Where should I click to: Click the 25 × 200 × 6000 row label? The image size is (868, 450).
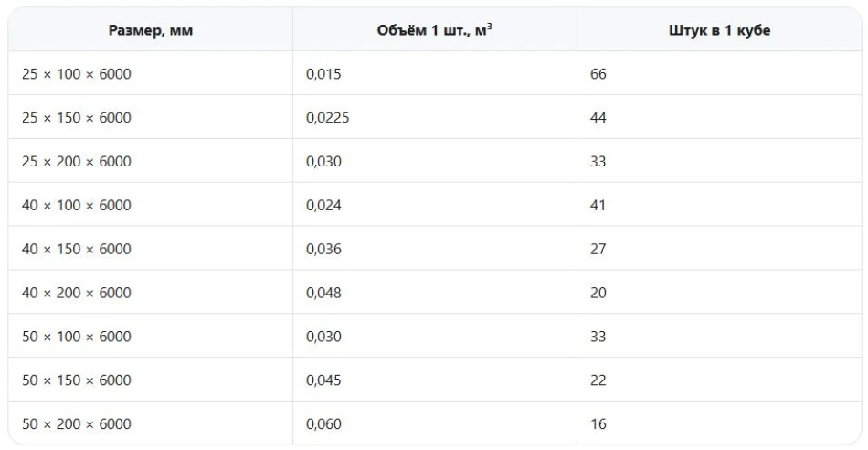[x=77, y=161]
